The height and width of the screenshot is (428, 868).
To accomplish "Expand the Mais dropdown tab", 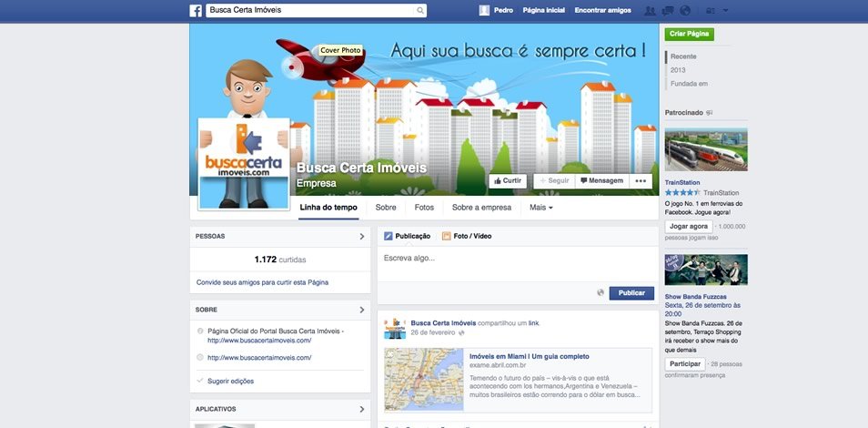I will coord(540,208).
